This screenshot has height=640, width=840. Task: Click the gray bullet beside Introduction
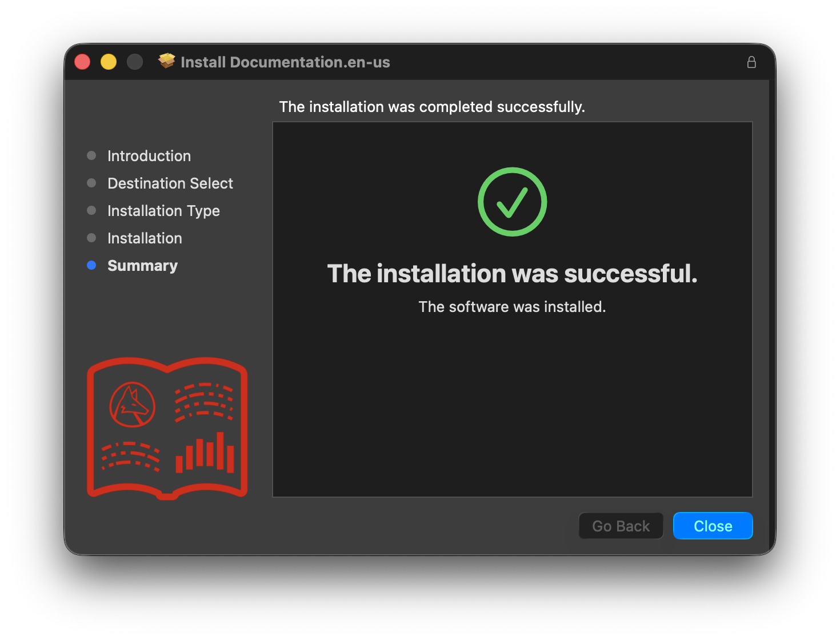(91, 155)
